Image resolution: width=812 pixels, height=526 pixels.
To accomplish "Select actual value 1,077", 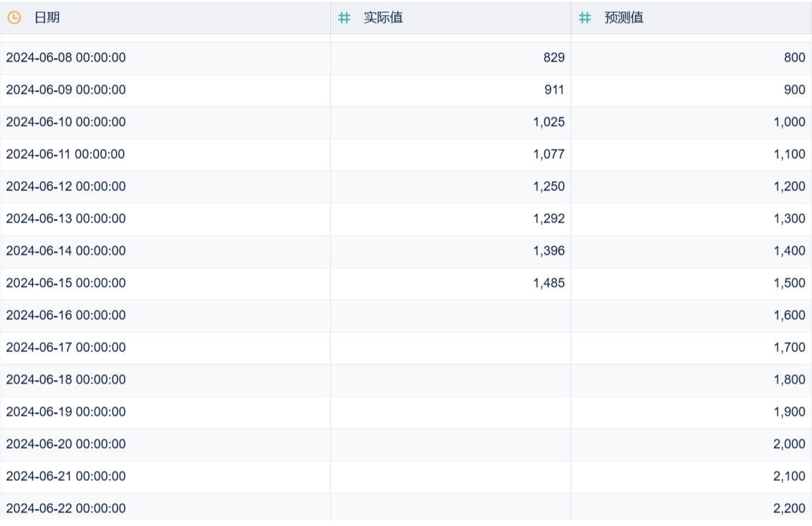I will [x=549, y=154].
